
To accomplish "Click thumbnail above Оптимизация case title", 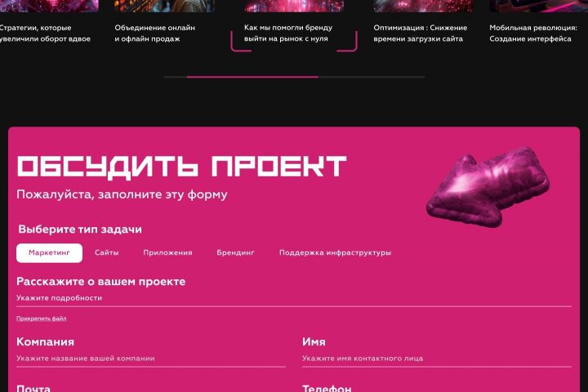I will pos(423,6).
